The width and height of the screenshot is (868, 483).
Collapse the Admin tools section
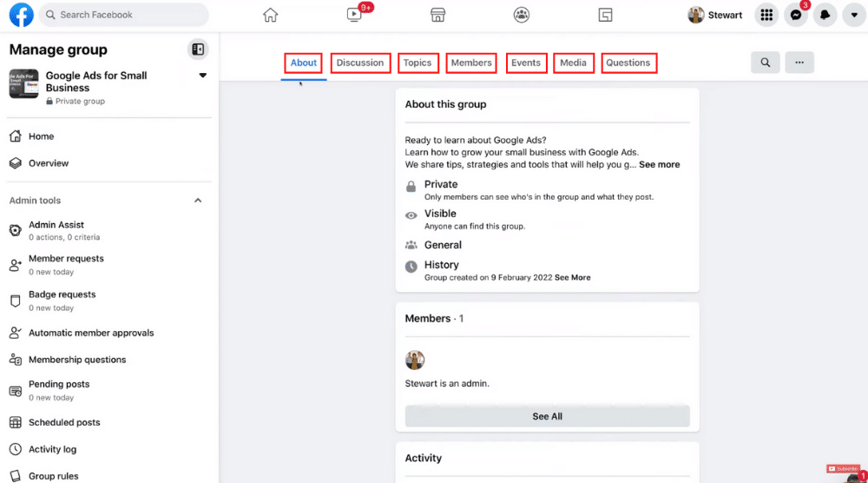pyautogui.click(x=198, y=201)
